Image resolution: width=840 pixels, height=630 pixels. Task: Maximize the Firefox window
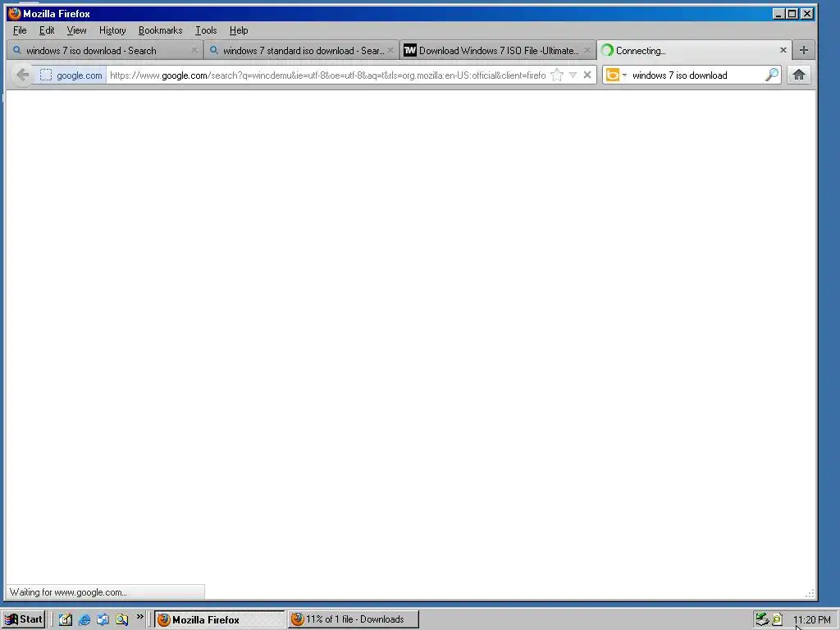tap(792, 14)
